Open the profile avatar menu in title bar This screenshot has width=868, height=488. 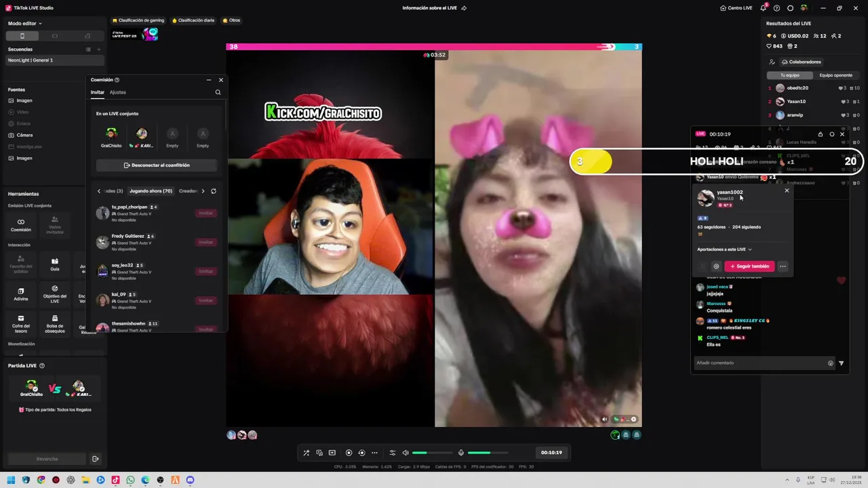[x=804, y=8]
